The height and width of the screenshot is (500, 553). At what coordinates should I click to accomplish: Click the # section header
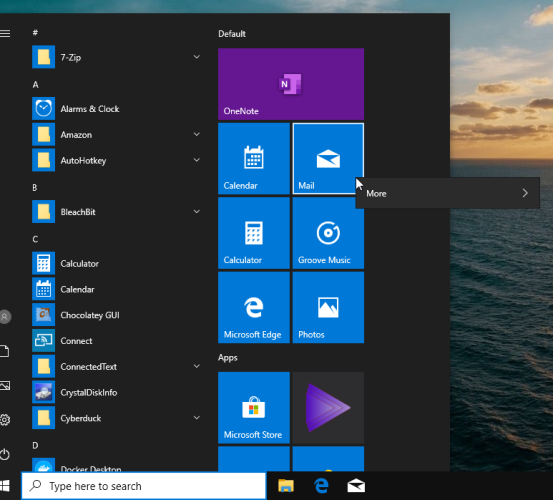(x=35, y=33)
